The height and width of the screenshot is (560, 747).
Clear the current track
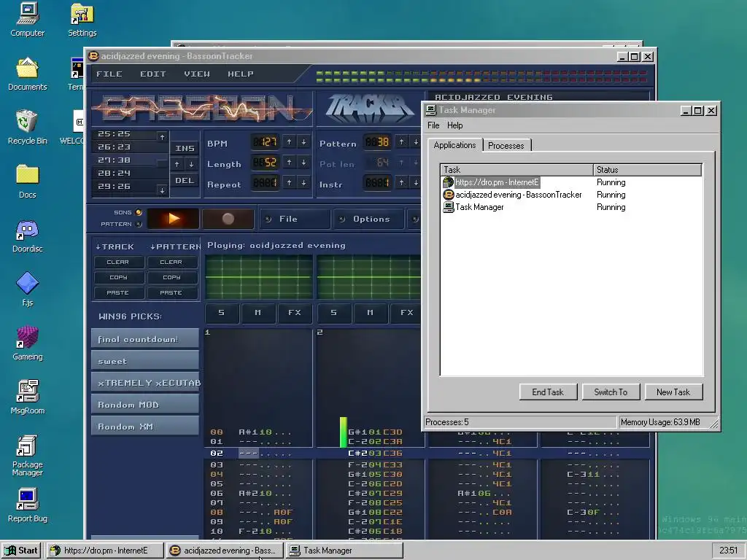117,262
